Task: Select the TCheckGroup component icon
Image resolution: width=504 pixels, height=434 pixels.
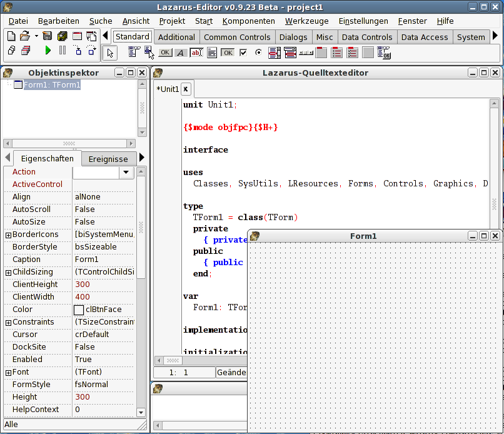Action: coord(352,53)
